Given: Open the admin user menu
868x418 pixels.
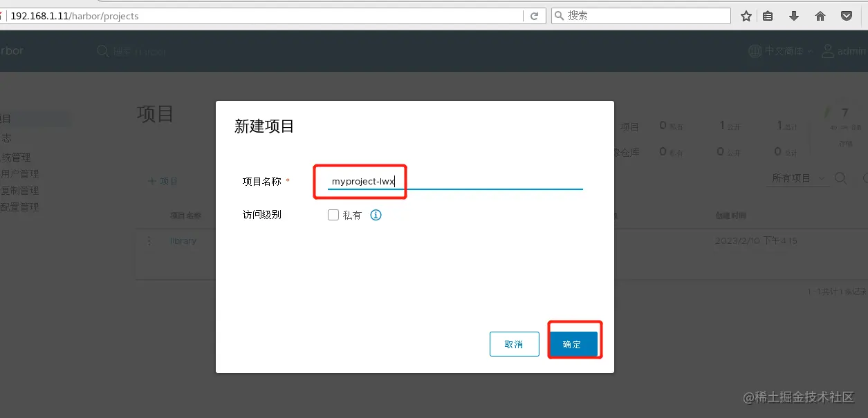Looking at the screenshot, I should (x=844, y=51).
